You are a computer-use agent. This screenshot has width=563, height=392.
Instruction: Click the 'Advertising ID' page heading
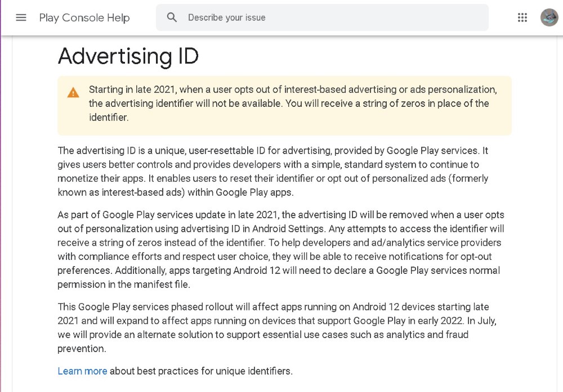point(128,56)
